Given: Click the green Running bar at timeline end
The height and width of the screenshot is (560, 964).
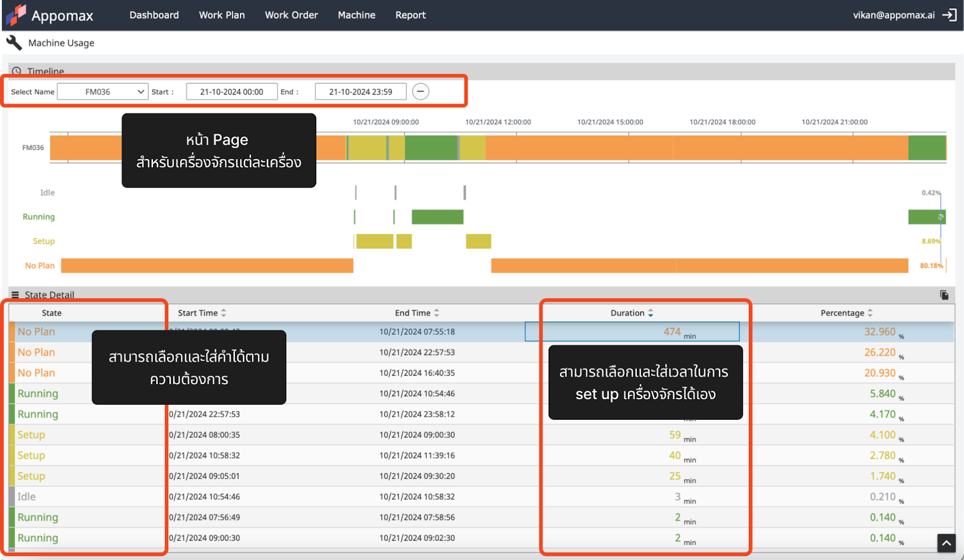Looking at the screenshot, I should (x=927, y=217).
